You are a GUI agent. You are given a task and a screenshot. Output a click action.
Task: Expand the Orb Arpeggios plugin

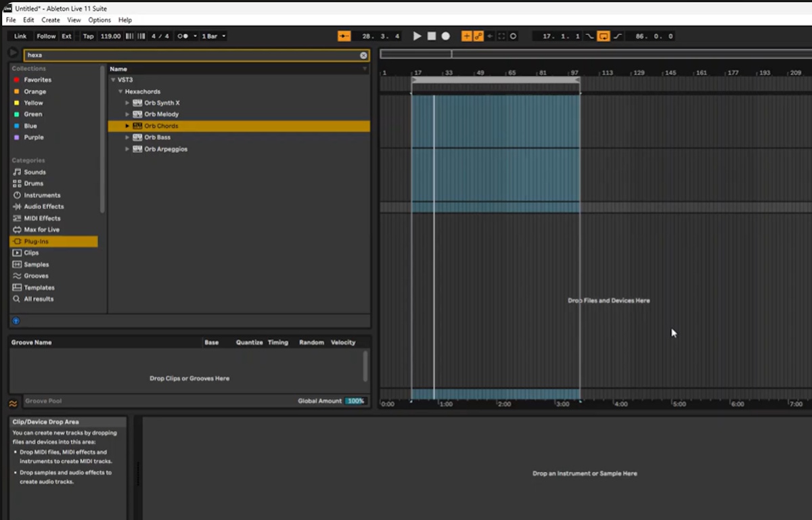[x=127, y=149]
